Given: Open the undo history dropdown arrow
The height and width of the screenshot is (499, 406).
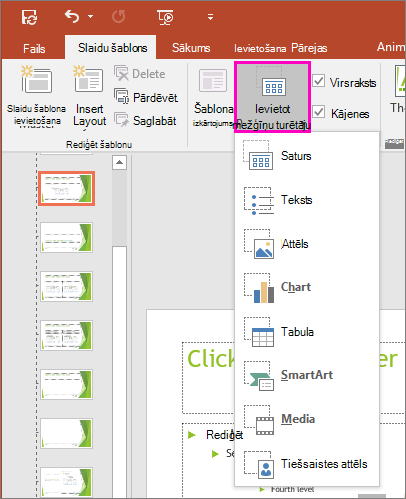Looking at the screenshot, I should click(91, 16).
